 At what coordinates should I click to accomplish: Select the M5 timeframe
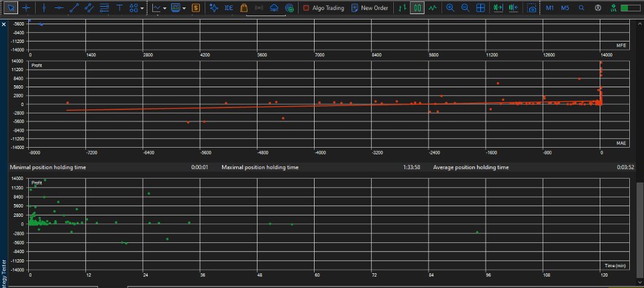pos(565,8)
